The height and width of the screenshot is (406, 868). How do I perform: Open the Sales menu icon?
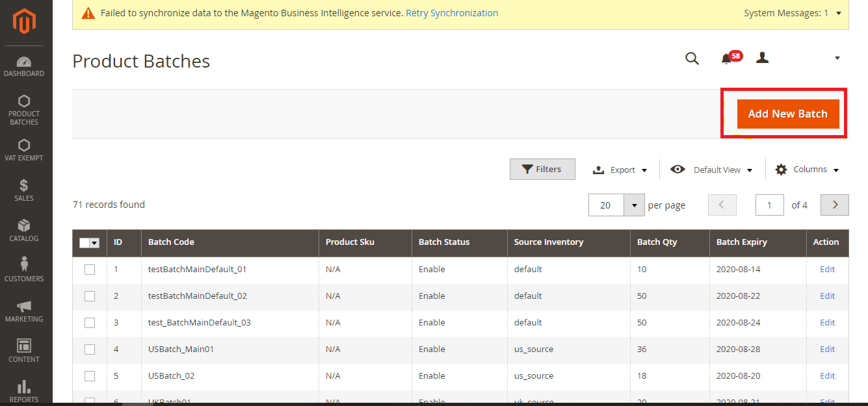coord(24,190)
